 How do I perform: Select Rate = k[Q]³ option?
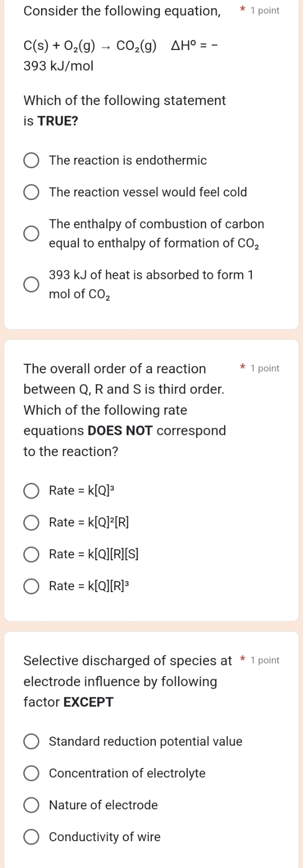[x=31, y=491]
